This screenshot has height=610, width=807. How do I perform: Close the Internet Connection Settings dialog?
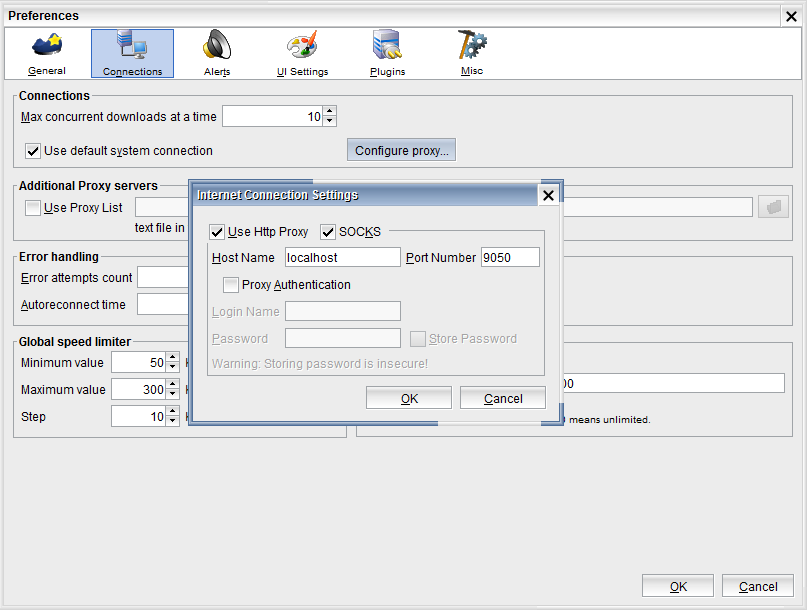tap(547, 196)
